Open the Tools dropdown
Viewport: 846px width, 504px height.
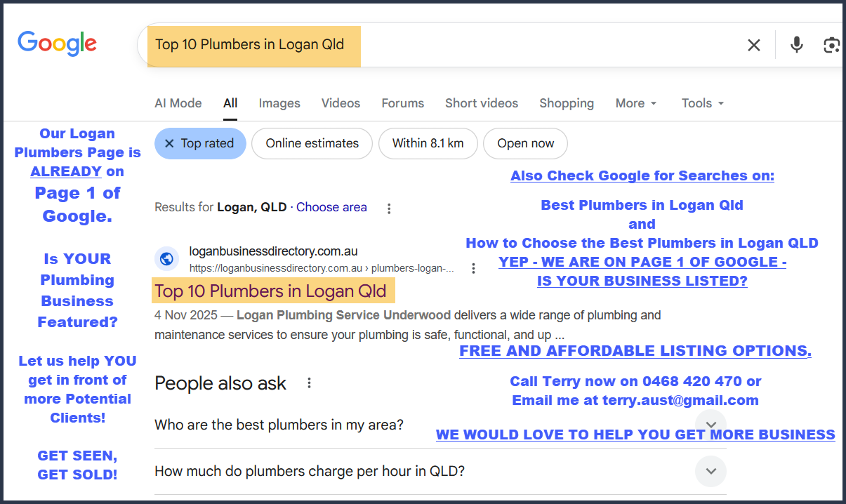coord(702,103)
